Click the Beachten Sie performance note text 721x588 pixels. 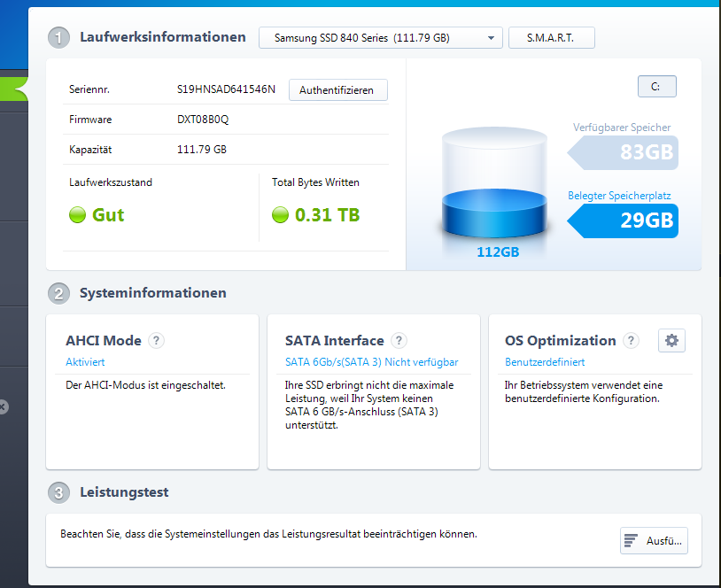pos(268,534)
